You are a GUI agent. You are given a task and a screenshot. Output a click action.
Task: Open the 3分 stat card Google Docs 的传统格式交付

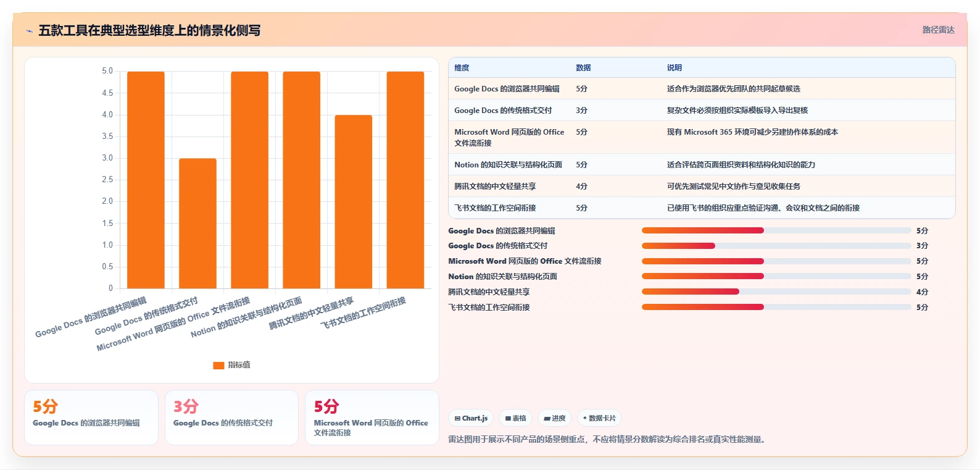coord(231,418)
